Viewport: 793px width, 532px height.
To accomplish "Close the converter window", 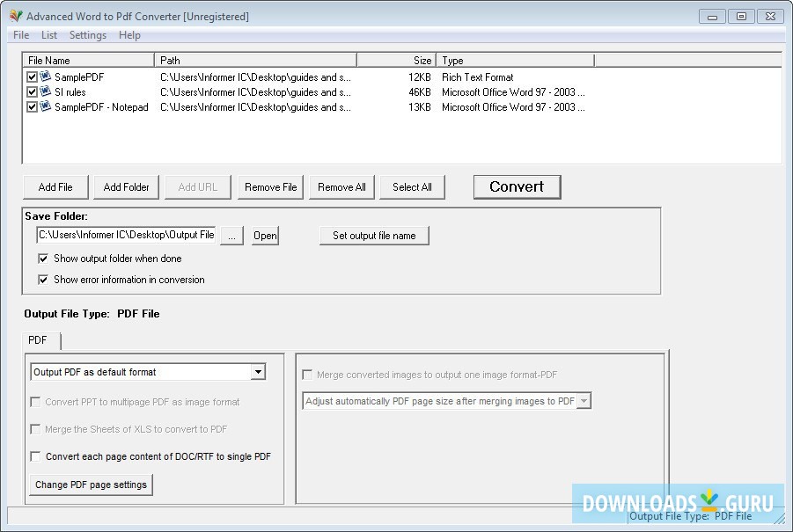I will tap(770, 17).
